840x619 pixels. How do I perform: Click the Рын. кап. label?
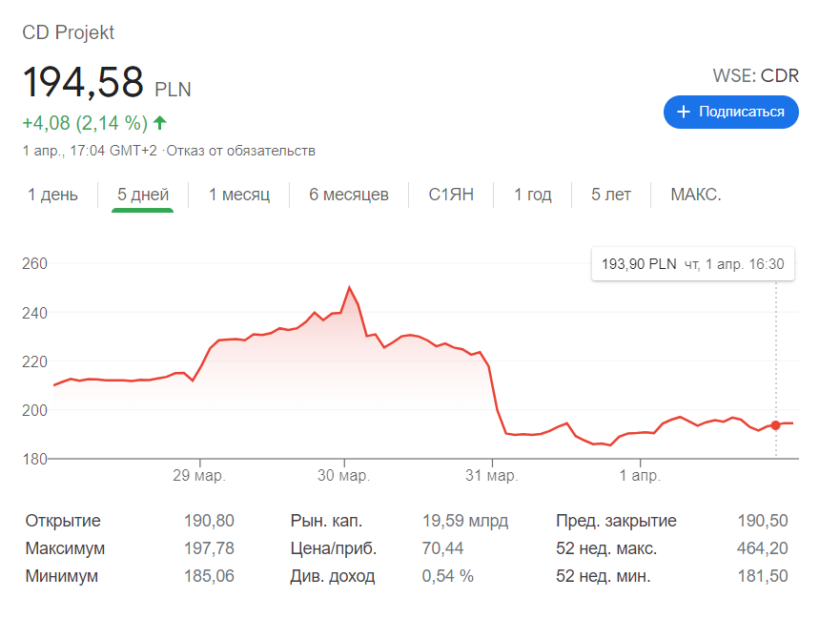(x=326, y=521)
